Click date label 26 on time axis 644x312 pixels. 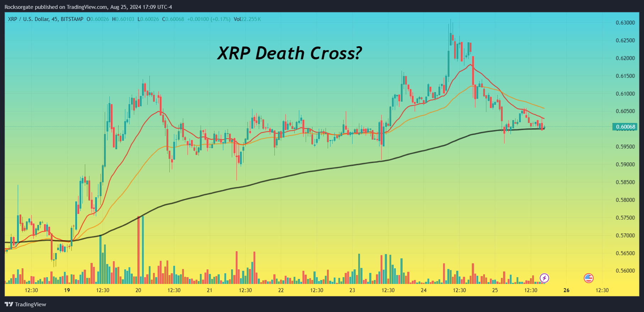point(567,290)
